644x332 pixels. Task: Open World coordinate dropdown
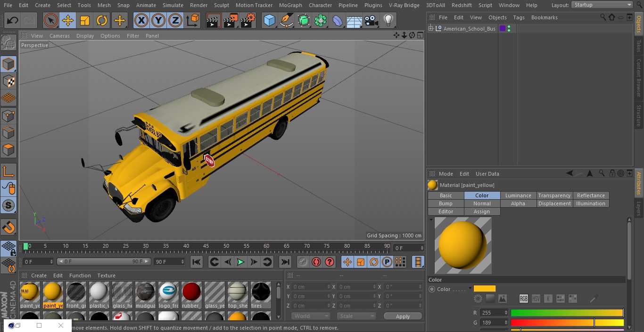tap(310, 316)
